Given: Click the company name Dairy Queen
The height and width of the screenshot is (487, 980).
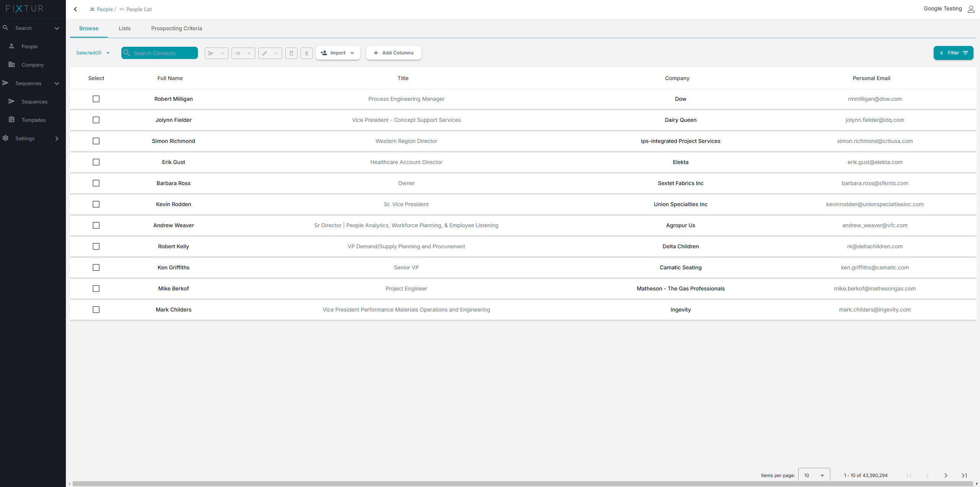Looking at the screenshot, I should point(681,120).
